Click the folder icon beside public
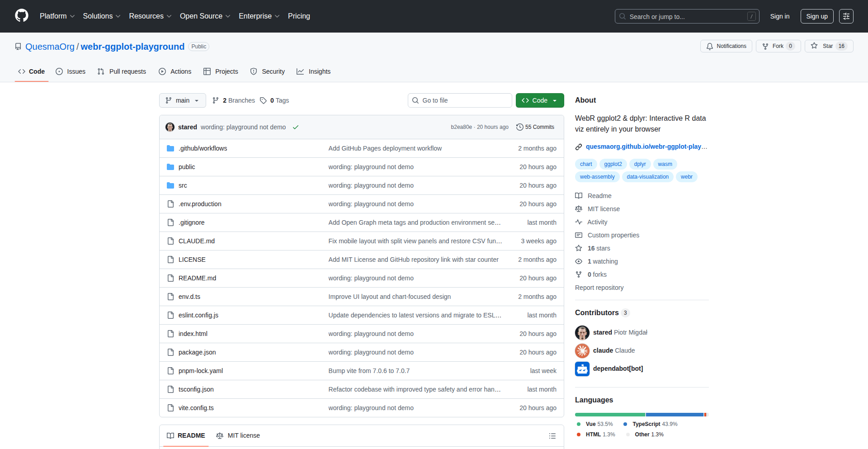This screenshot has height=449, width=868. pyautogui.click(x=170, y=167)
